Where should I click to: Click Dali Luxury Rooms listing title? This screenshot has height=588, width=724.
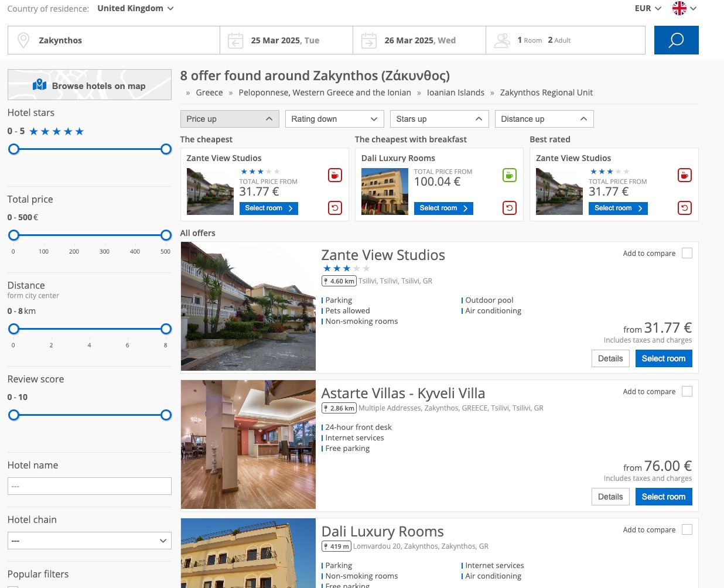(383, 531)
